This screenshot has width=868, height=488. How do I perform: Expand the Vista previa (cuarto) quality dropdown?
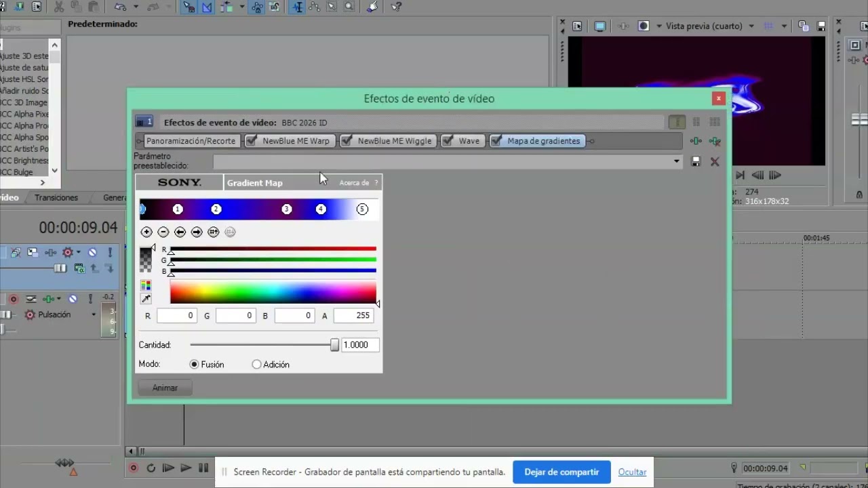pos(751,26)
